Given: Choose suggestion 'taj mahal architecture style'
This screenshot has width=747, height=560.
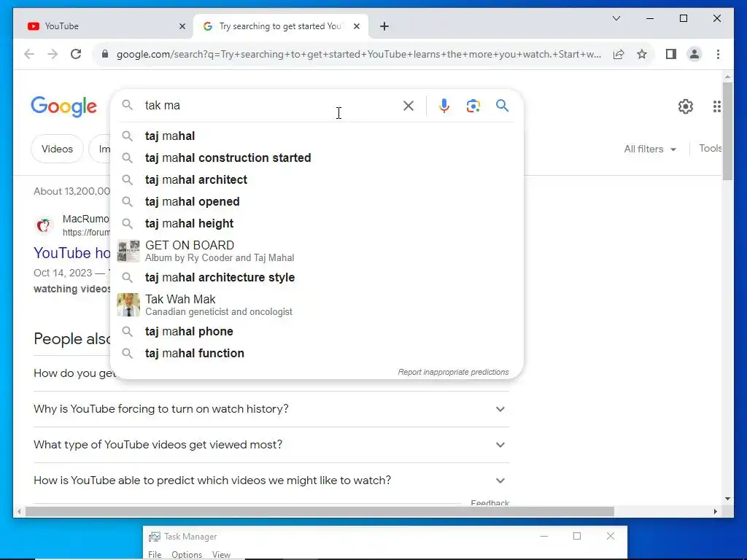Looking at the screenshot, I should coord(317,278).
